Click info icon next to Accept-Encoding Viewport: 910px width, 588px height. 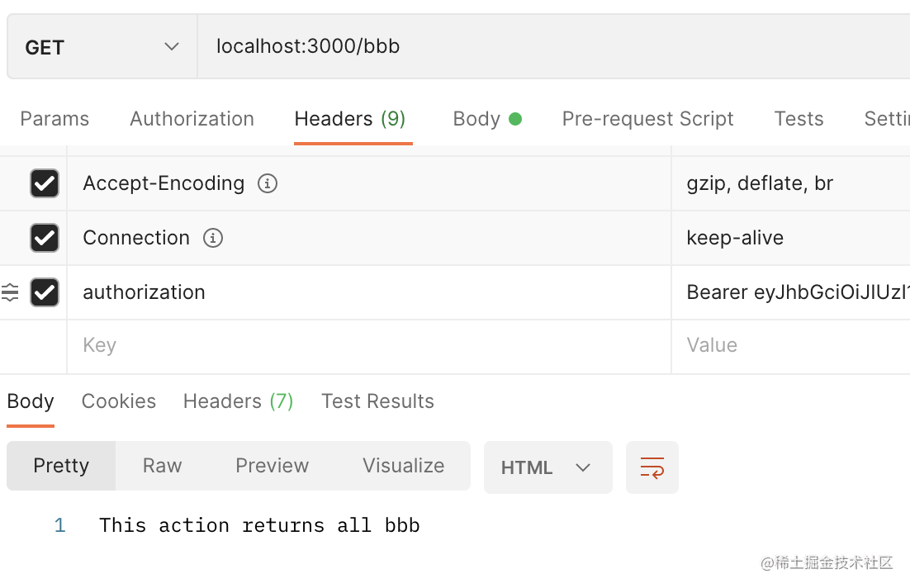pos(267,183)
